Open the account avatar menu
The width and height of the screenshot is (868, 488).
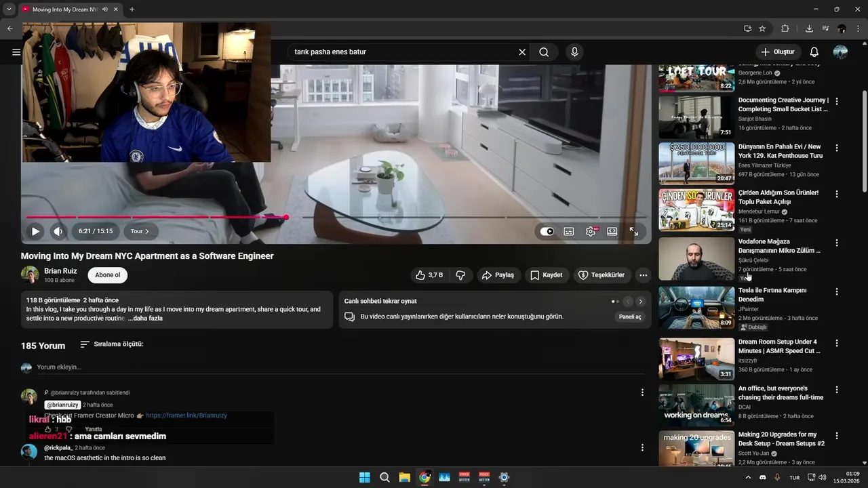click(x=840, y=52)
